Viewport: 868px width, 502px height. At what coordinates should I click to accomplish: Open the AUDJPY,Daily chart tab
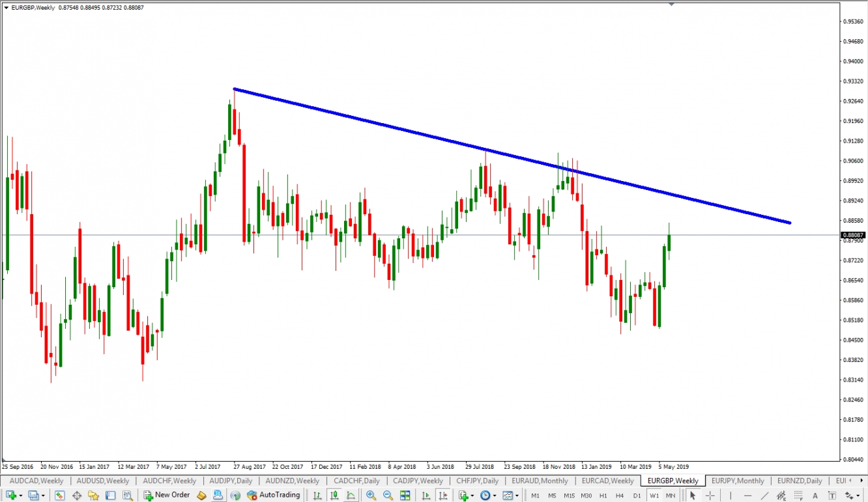pos(231,481)
